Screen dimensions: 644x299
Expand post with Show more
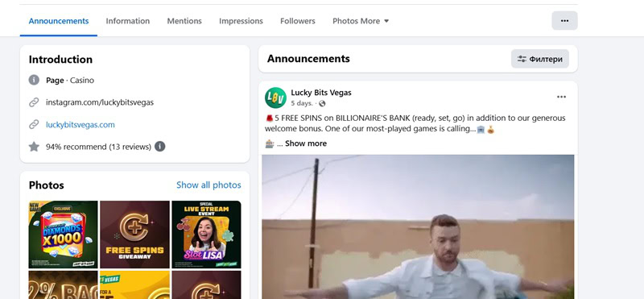(x=306, y=143)
